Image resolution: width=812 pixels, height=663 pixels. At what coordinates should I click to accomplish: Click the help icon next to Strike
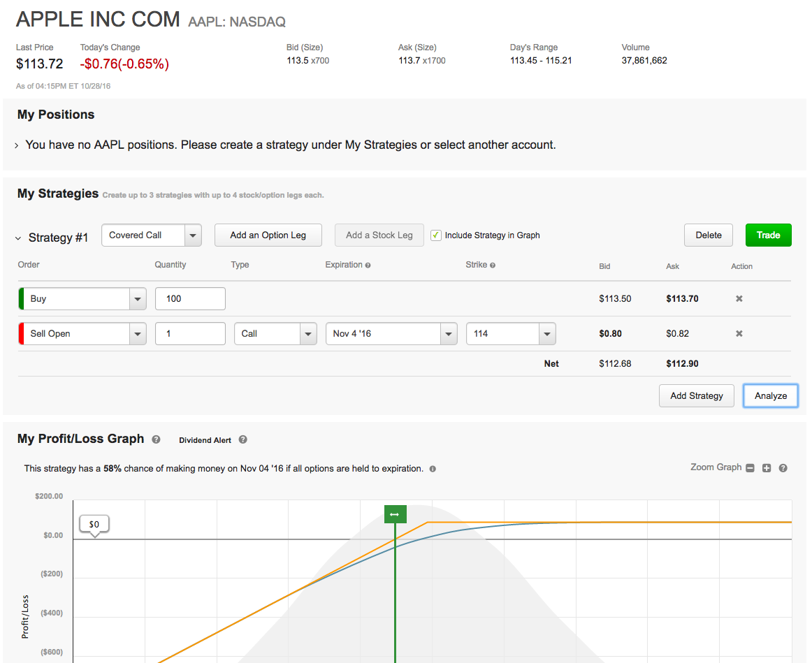coord(493,265)
